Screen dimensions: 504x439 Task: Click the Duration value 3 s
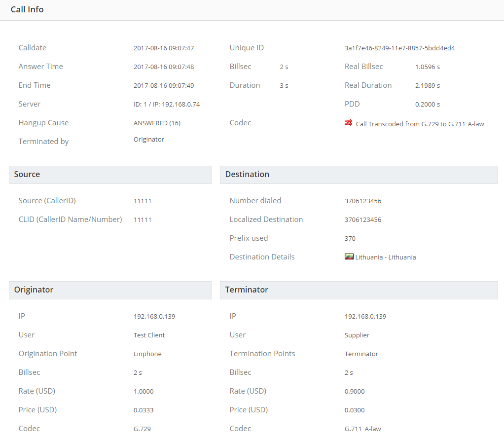click(284, 85)
